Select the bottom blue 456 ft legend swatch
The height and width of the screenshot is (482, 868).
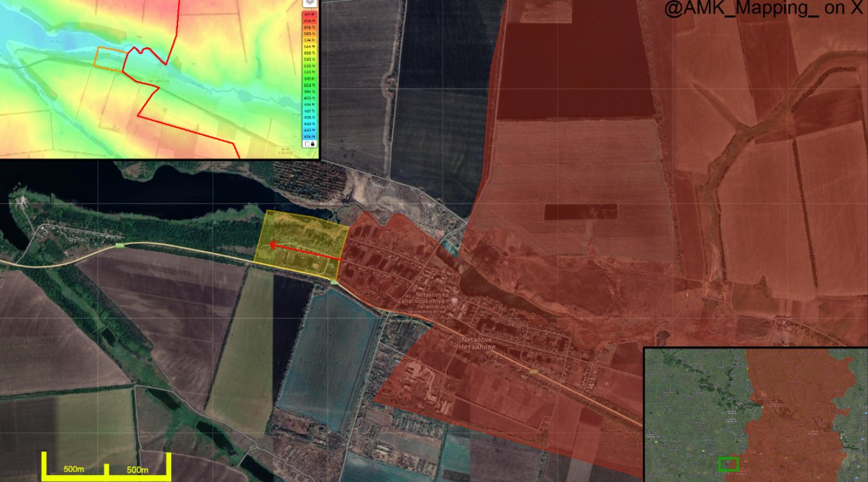pos(310,137)
